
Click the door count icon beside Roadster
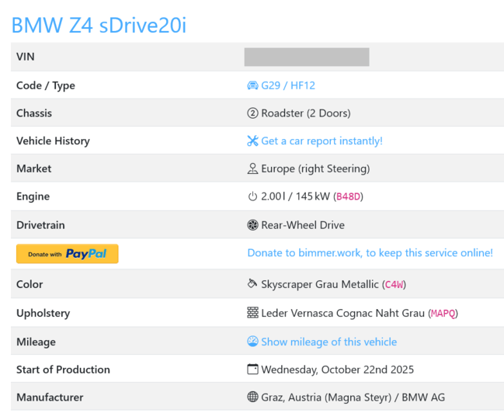tap(252, 113)
